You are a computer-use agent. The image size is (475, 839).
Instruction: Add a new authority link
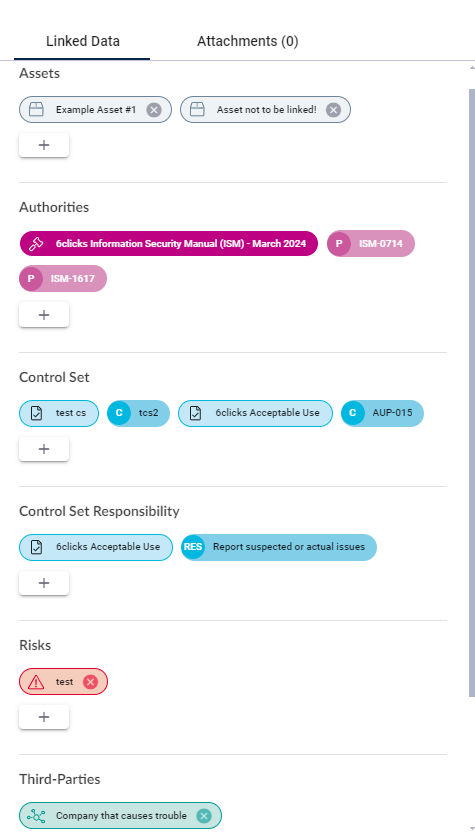click(x=44, y=315)
